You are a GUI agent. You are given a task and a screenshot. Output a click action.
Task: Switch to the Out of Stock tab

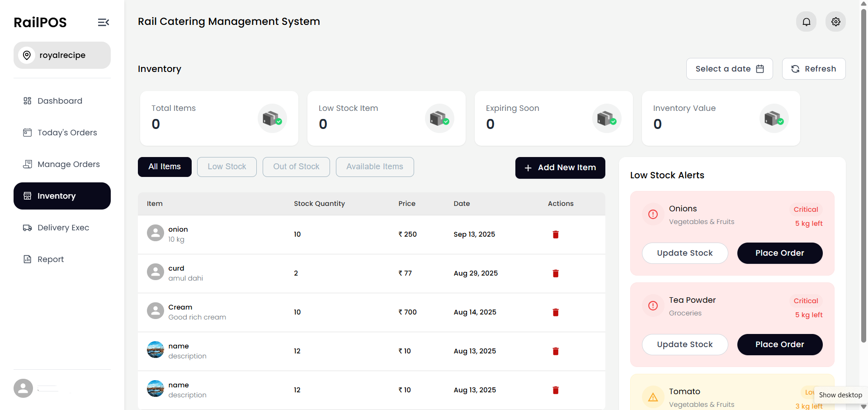click(x=296, y=167)
